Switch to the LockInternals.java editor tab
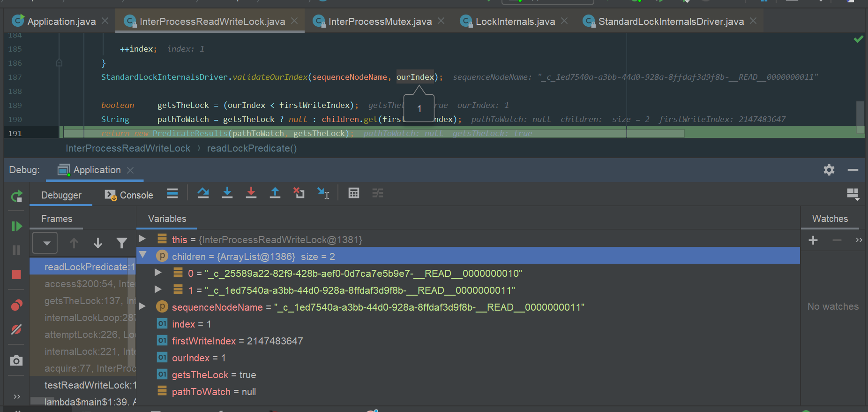This screenshot has height=412, width=868. (x=515, y=21)
